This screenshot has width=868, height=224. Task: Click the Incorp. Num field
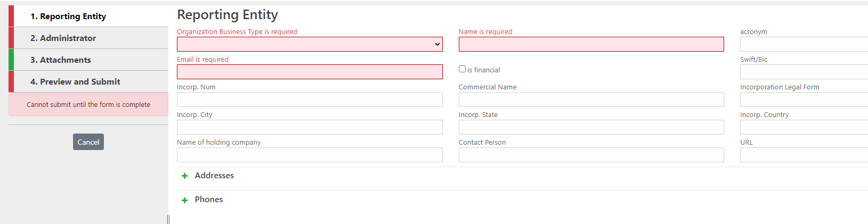(x=310, y=99)
